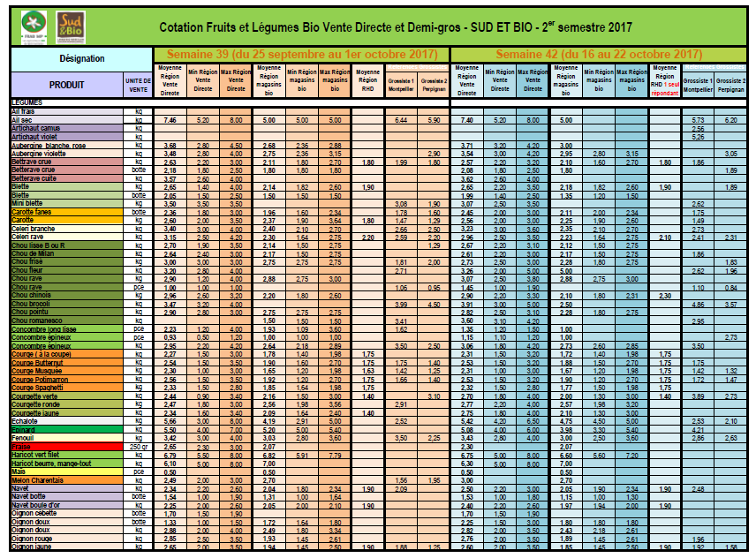Screen dimensions: 756x558
Task: Click the red Fraise product cell
Action: (67, 448)
